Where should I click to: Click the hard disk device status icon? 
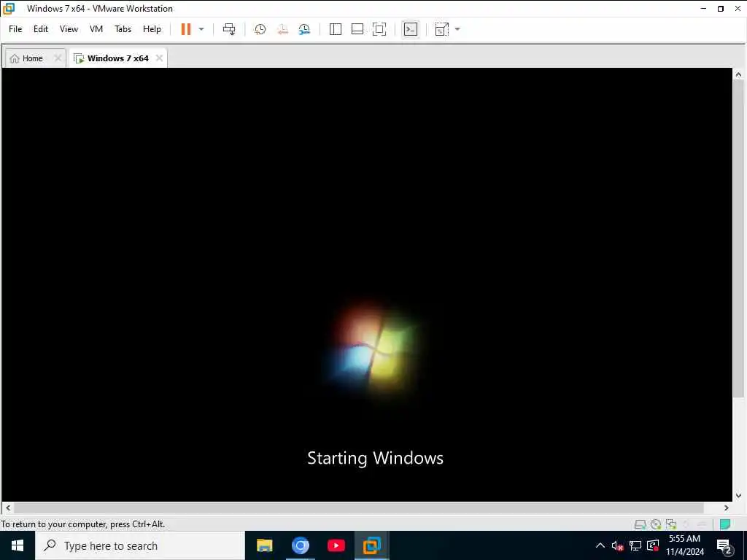[640, 524]
